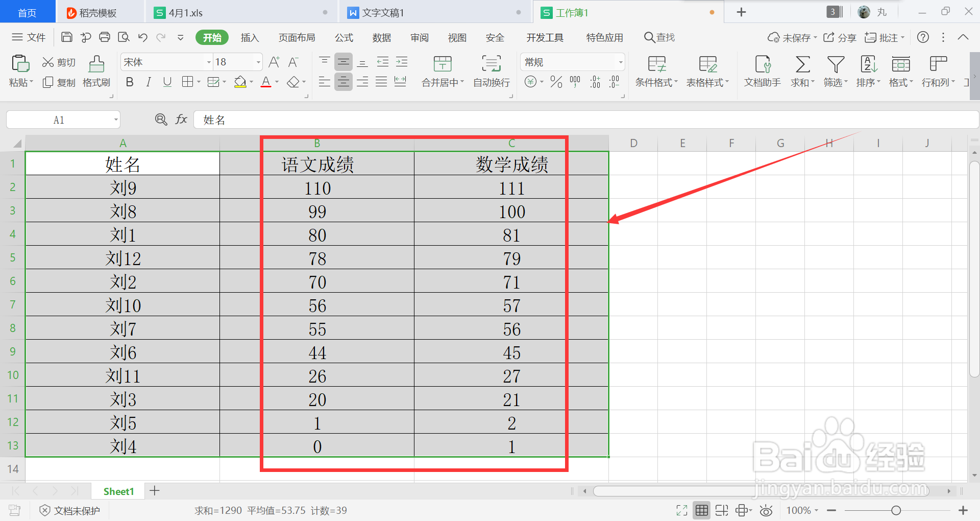Open 条件格式 conditional formatting
The width and height of the screenshot is (980, 521).
point(656,72)
